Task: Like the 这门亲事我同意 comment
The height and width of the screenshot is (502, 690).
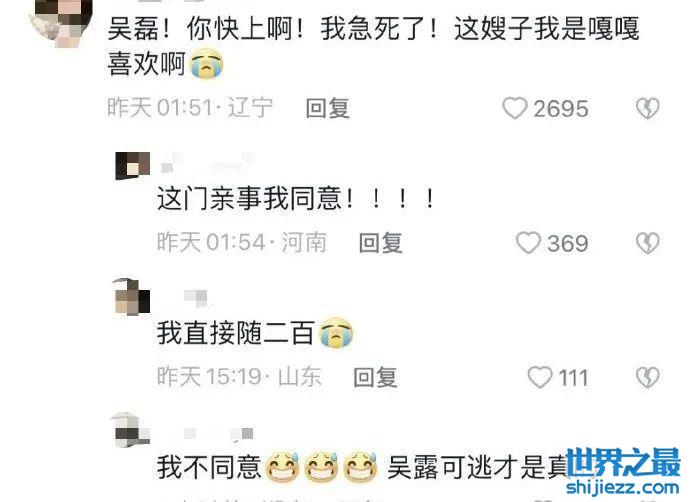Action: click(528, 243)
